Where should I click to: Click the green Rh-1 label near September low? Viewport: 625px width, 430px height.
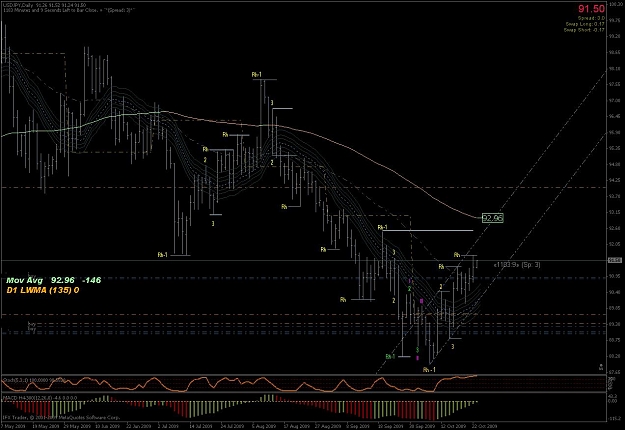pyautogui.click(x=390, y=356)
